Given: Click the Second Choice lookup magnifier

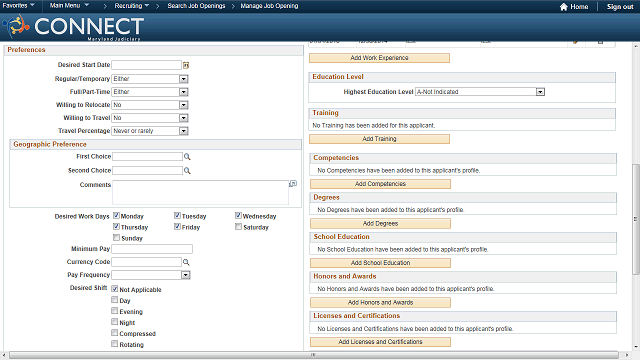Looking at the screenshot, I should (187, 171).
